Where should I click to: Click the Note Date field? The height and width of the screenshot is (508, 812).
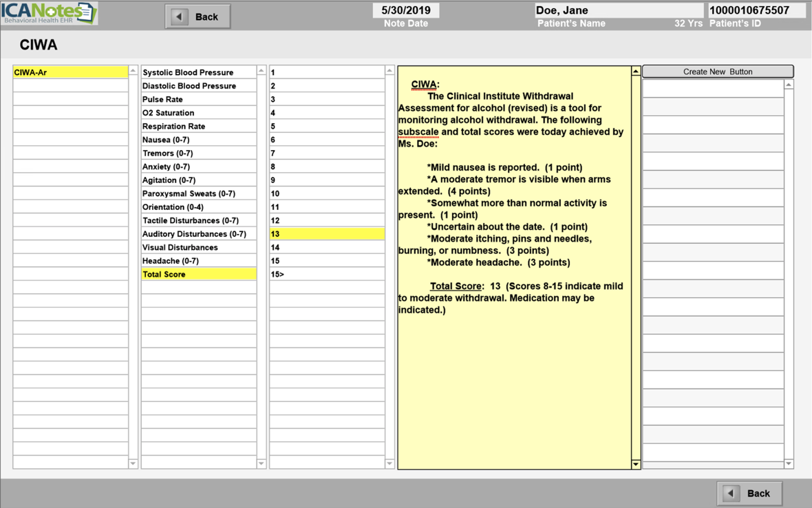pyautogui.click(x=405, y=10)
